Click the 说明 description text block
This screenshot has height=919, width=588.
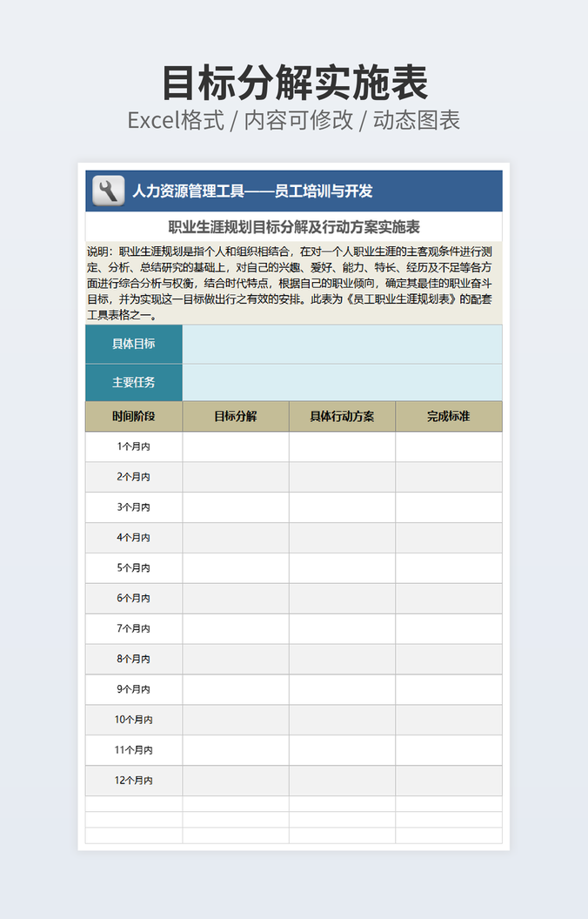click(x=294, y=283)
